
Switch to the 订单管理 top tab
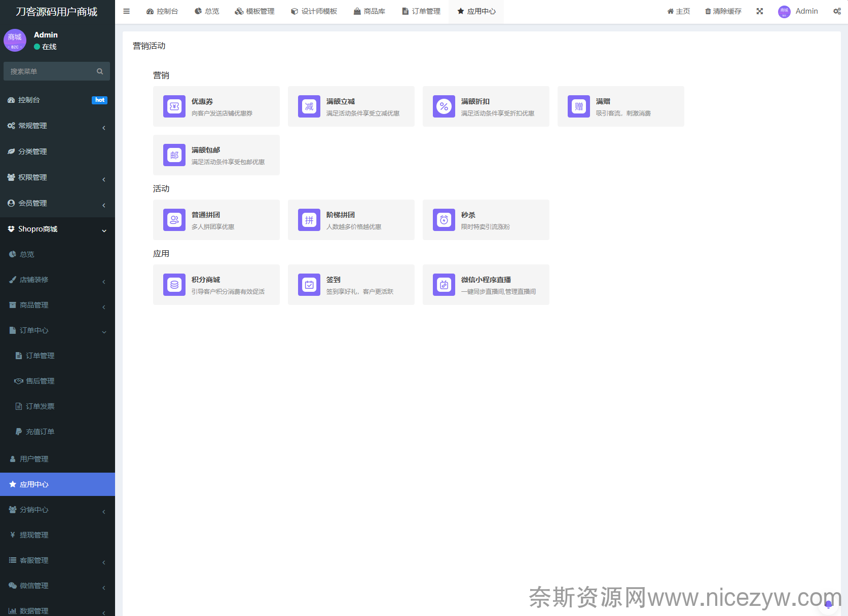pyautogui.click(x=421, y=11)
